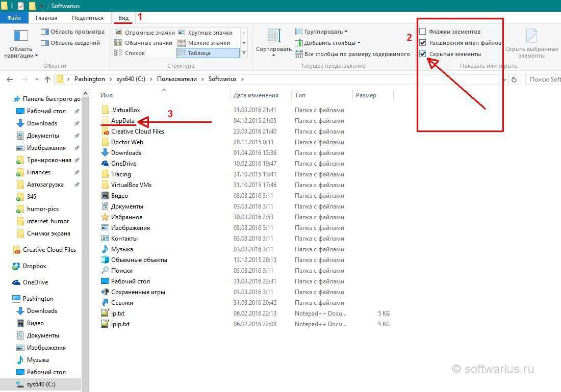561x392 pixels.
Task: Select the OneDrive cloud icon in sidebar
Action: [x=16, y=282]
